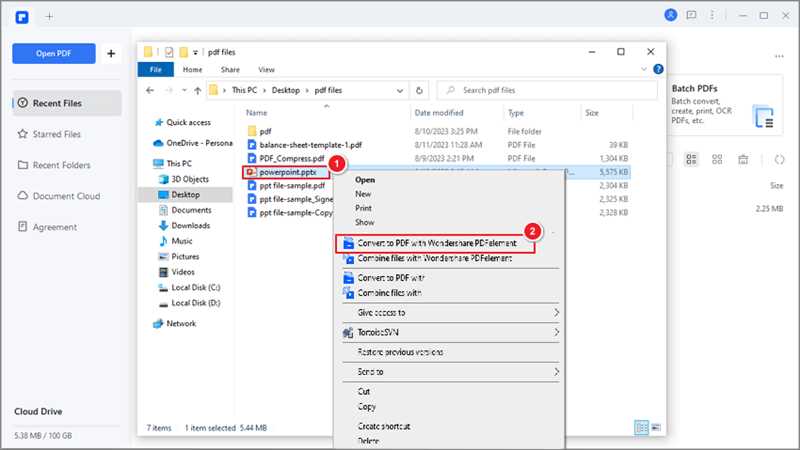Open Starred Files section

coord(49,134)
